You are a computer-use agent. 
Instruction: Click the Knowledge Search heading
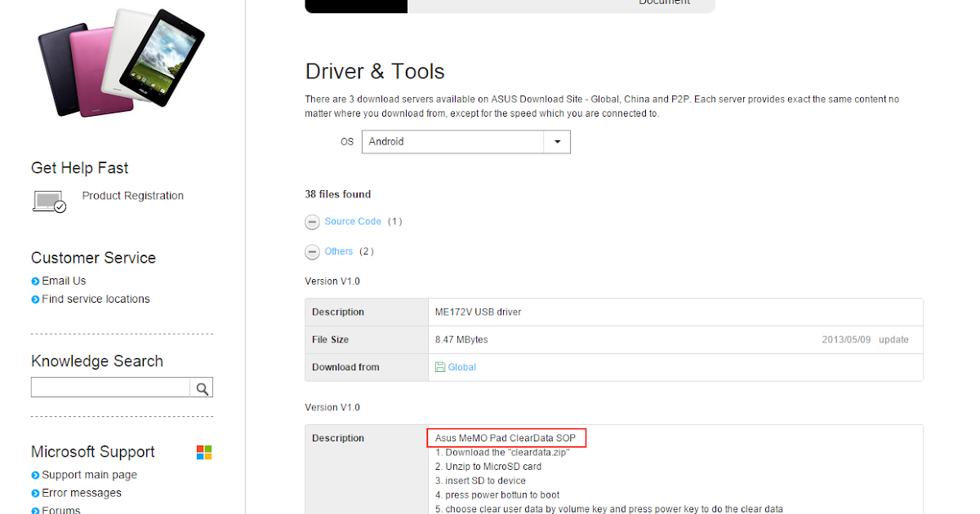pyautogui.click(x=97, y=361)
